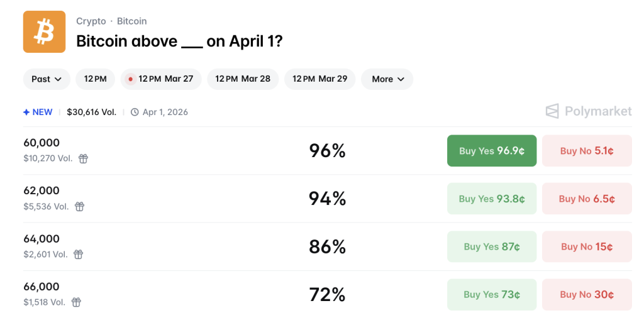Click the orange Bitcoin logo icon
This screenshot has width=644, height=313.
tap(44, 31)
